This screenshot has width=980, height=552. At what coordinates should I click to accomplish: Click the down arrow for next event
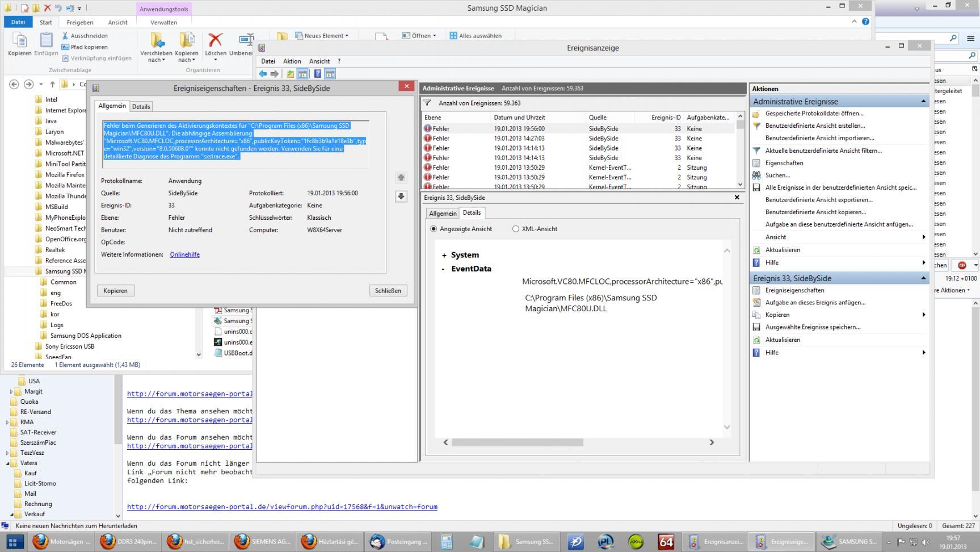click(401, 196)
